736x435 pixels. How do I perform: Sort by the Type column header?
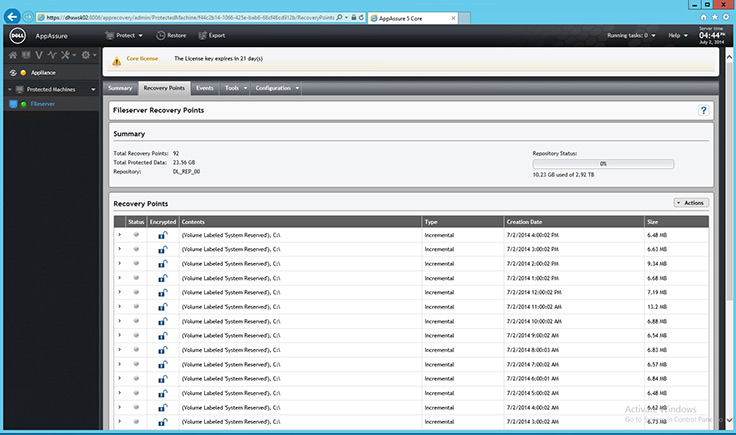point(462,222)
